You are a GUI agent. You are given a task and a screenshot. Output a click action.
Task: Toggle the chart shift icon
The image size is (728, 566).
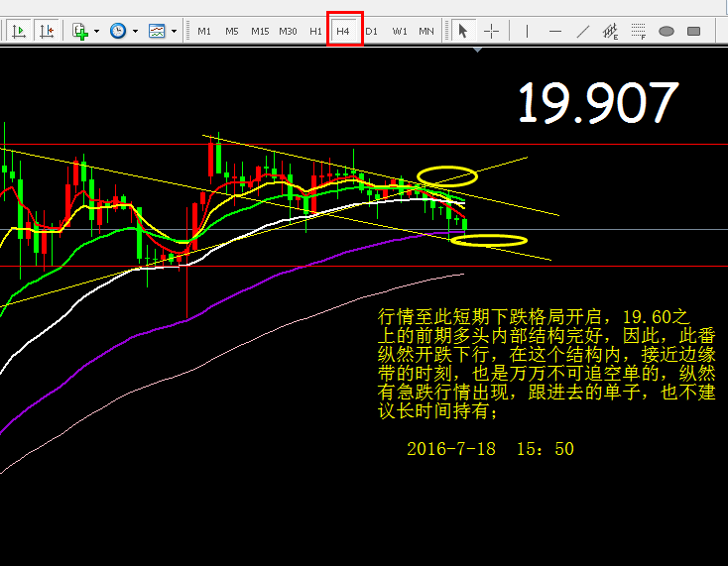point(47,31)
